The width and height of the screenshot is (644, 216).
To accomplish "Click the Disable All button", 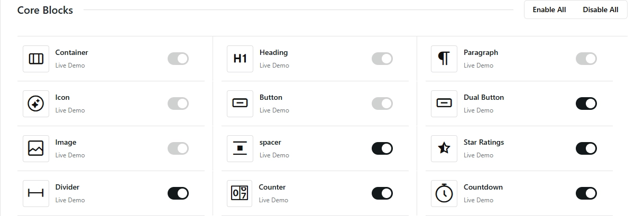I will tap(601, 10).
